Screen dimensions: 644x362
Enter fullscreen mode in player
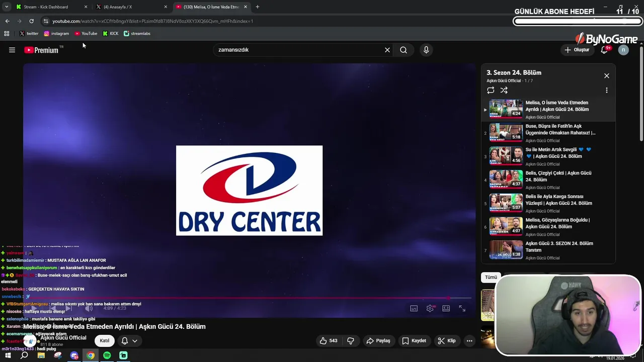[x=462, y=309]
